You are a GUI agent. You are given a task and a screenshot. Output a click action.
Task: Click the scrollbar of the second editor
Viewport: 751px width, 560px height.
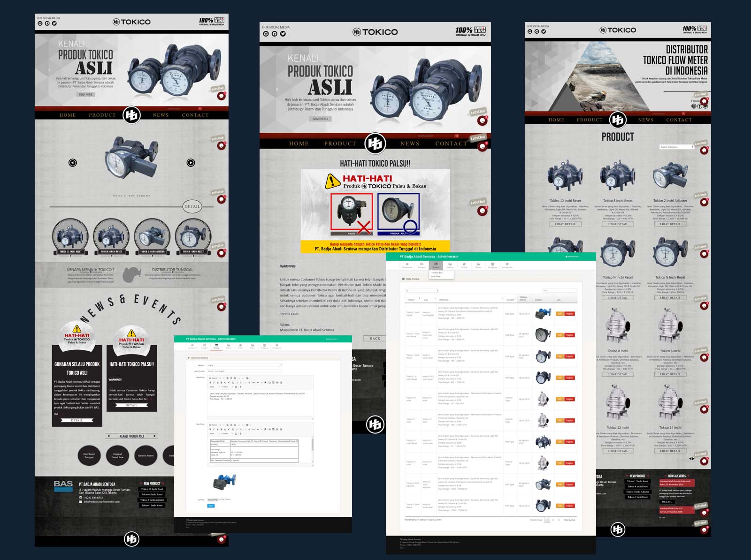pyautogui.click(x=313, y=450)
